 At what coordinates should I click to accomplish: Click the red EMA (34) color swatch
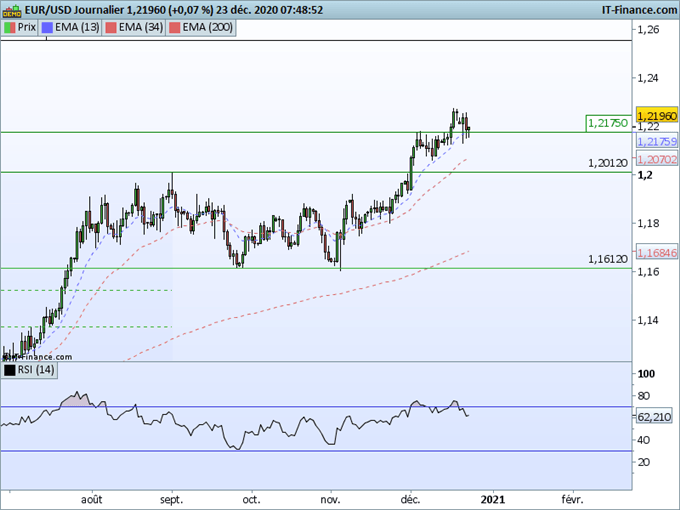[x=111, y=28]
